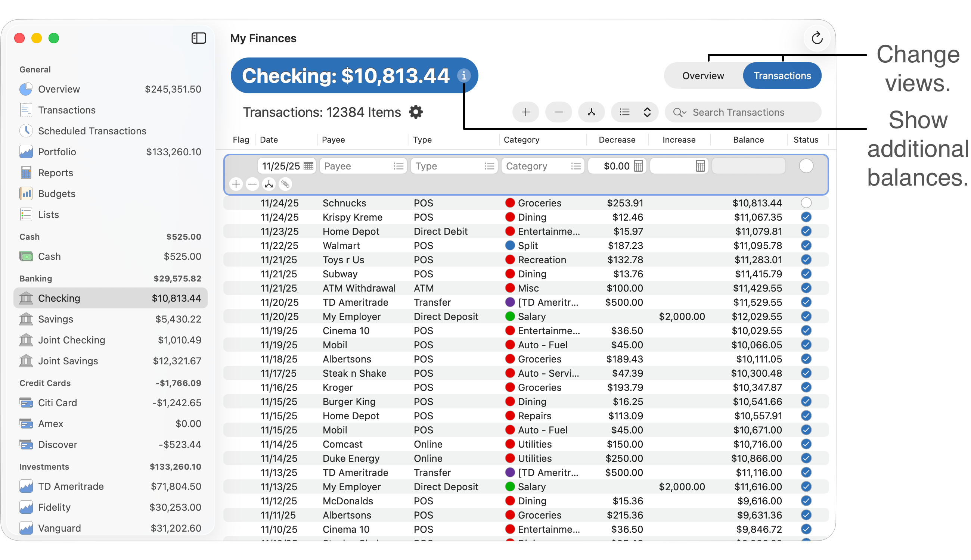Toggle status circle in new entry row
The image size is (971, 560).
point(806,166)
